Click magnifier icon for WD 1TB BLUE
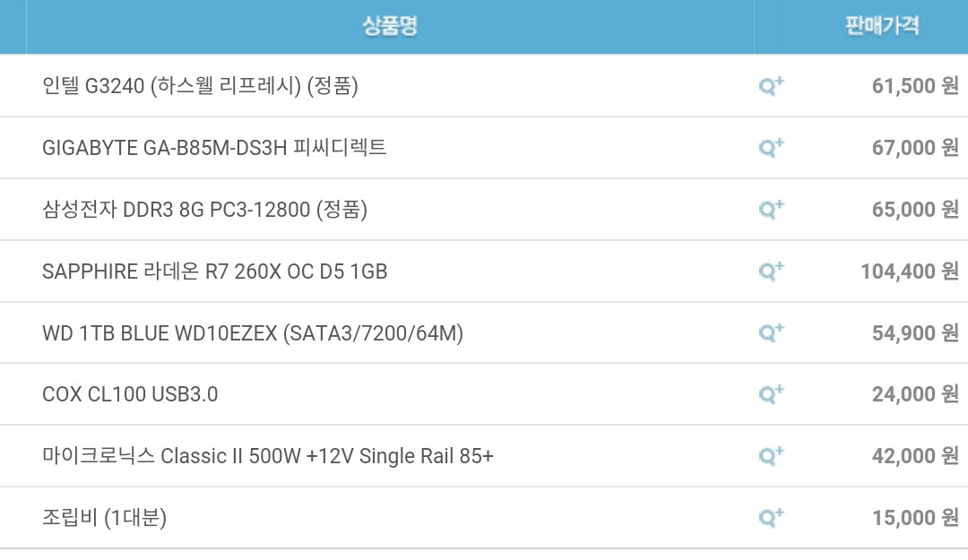 click(771, 333)
